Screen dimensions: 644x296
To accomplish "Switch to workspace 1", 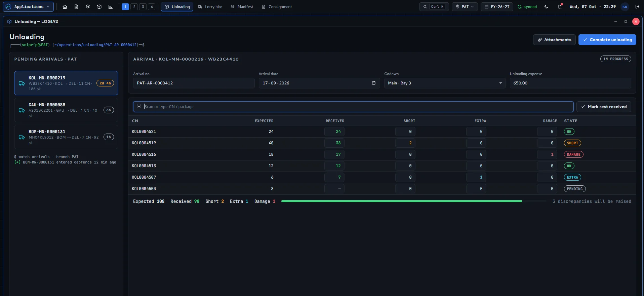I will click(125, 7).
